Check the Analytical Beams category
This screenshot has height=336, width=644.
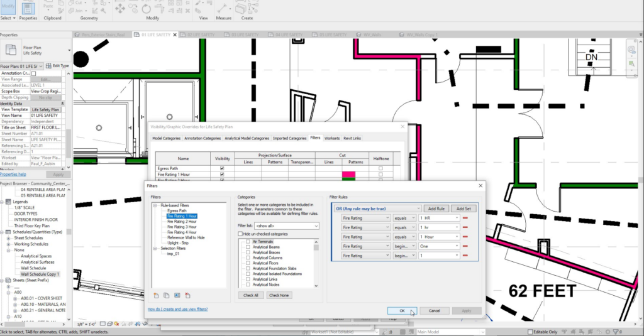[x=248, y=247]
